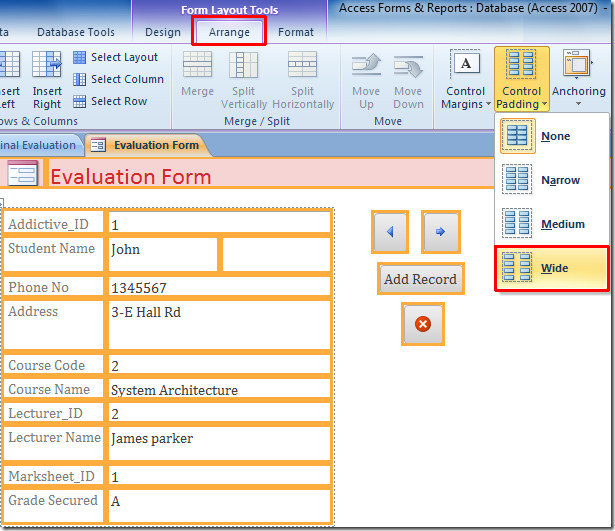
Task: Click the Course Code field value
Action: point(219,364)
